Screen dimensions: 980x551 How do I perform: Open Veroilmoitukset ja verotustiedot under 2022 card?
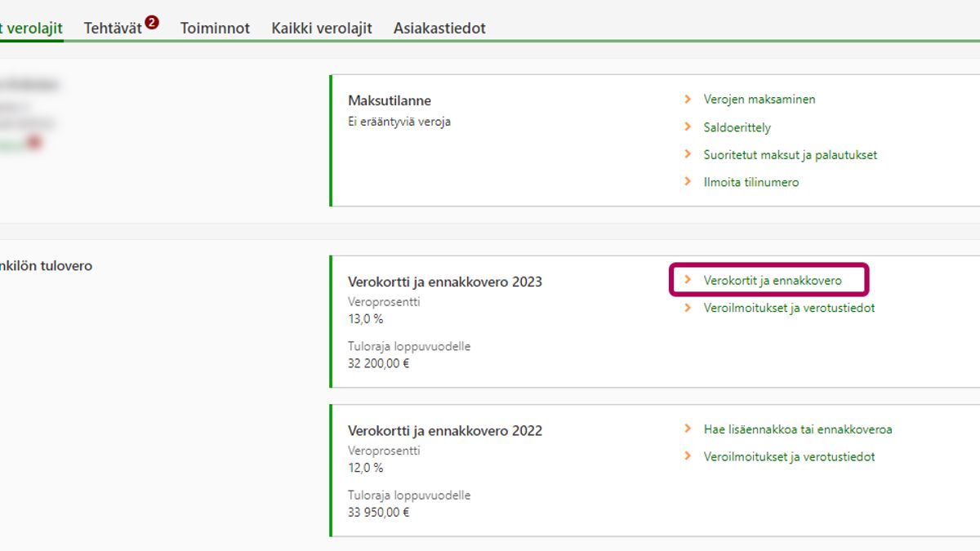789,457
